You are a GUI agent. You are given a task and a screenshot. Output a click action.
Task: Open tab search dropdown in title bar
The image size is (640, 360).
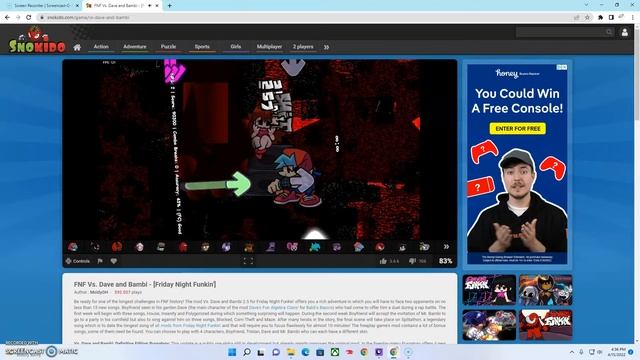pyautogui.click(x=586, y=5)
